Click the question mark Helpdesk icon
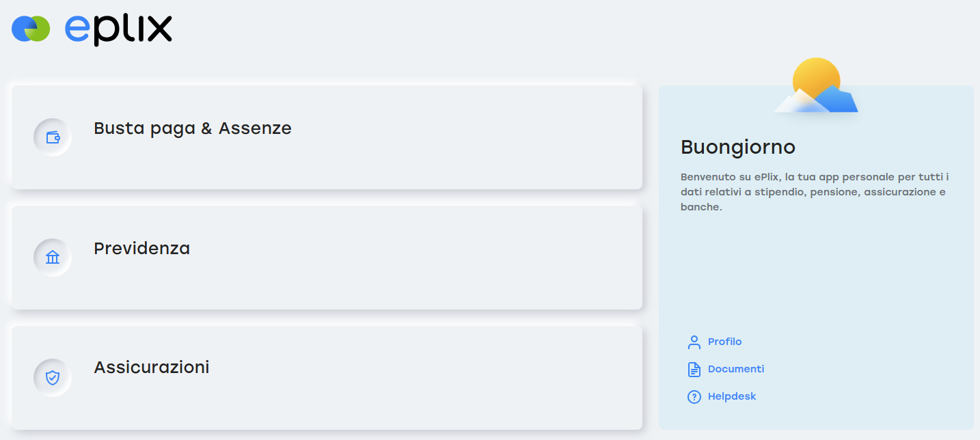The width and height of the screenshot is (980, 440). pos(694,397)
